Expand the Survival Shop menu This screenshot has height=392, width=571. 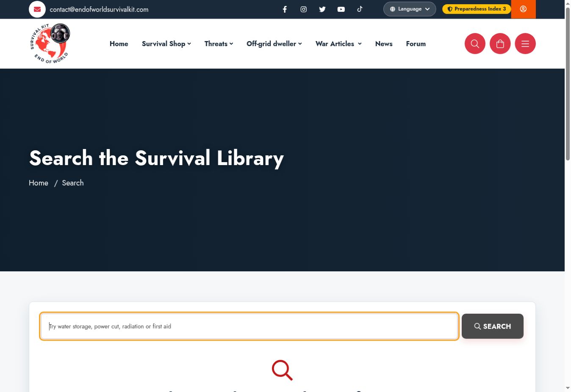click(x=166, y=44)
